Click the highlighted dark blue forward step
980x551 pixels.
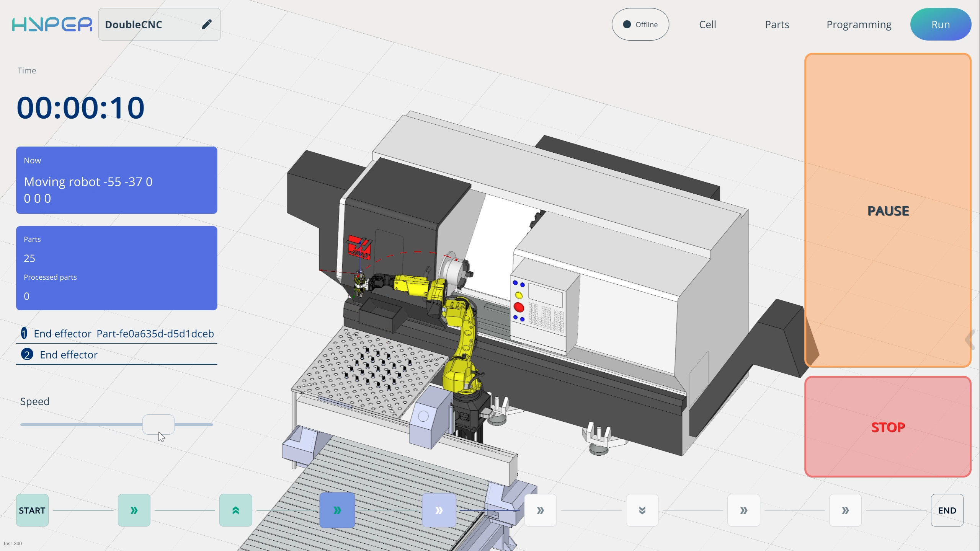(337, 510)
